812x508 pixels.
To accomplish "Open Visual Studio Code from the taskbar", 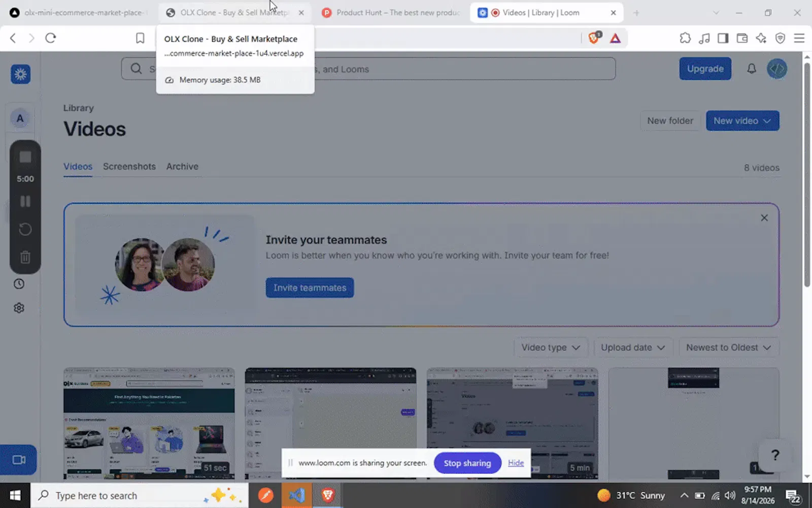I will coord(297,495).
